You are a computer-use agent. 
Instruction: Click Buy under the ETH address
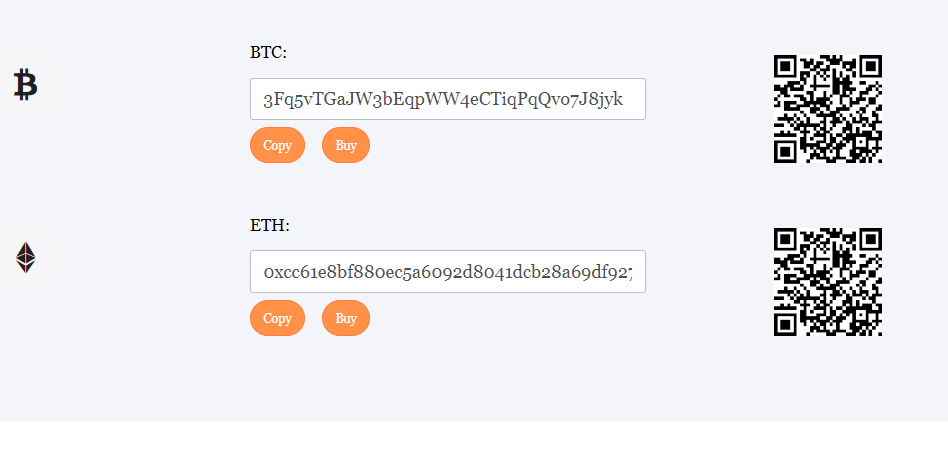(346, 318)
